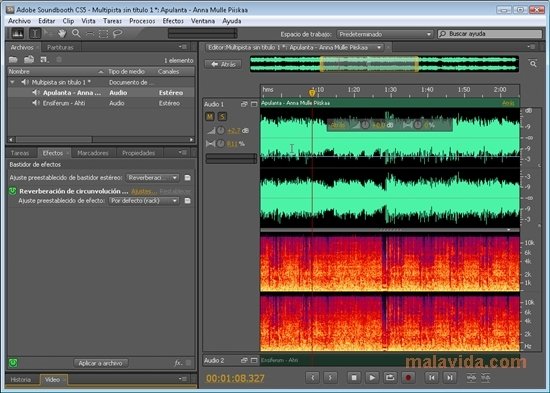Viewport: 550px width, 393px height.
Task: Go to next marker button
Action: (449, 378)
